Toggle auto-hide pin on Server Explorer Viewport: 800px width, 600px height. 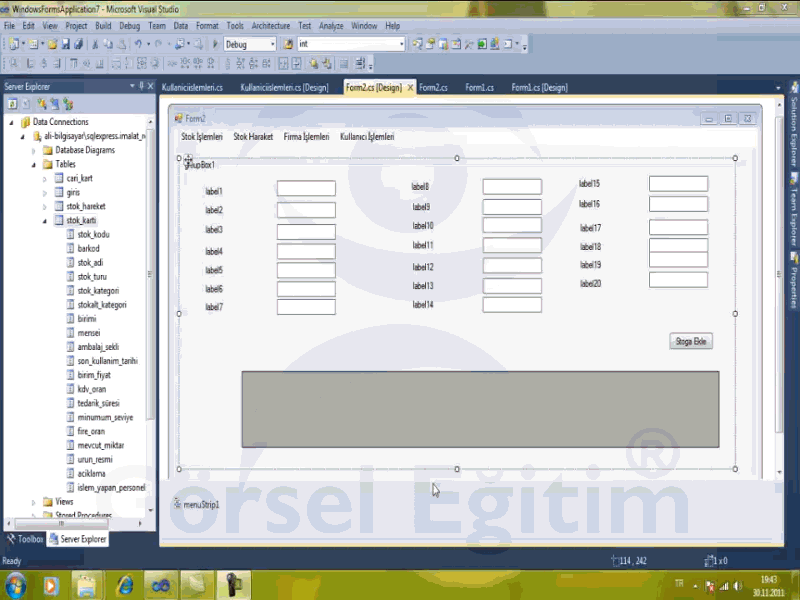(x=141, y=86)
